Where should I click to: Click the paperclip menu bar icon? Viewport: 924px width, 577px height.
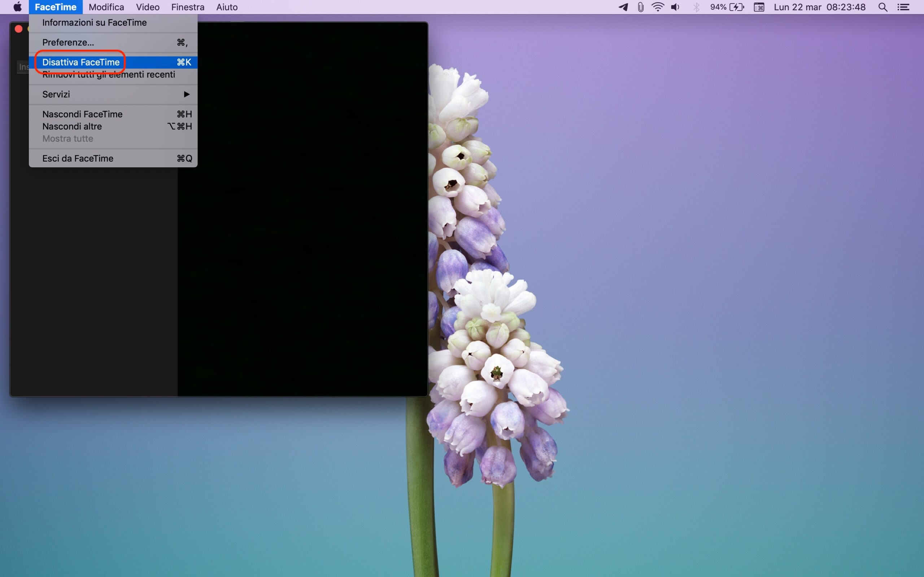(x=640, y=7)
